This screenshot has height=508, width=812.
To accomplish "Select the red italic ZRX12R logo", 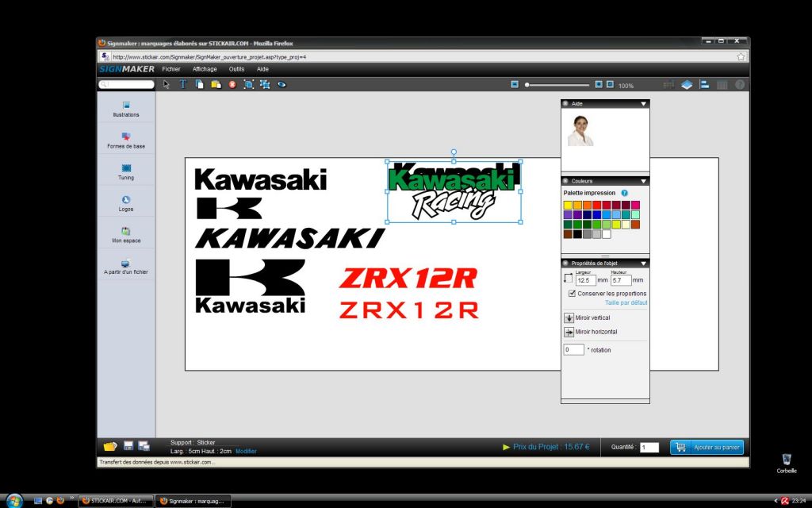I will [408, 278].
